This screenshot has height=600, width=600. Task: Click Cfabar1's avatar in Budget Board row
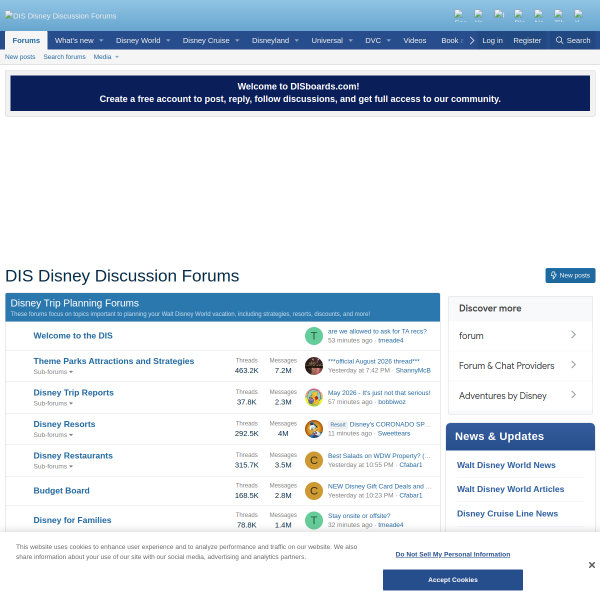click(314, 491)
